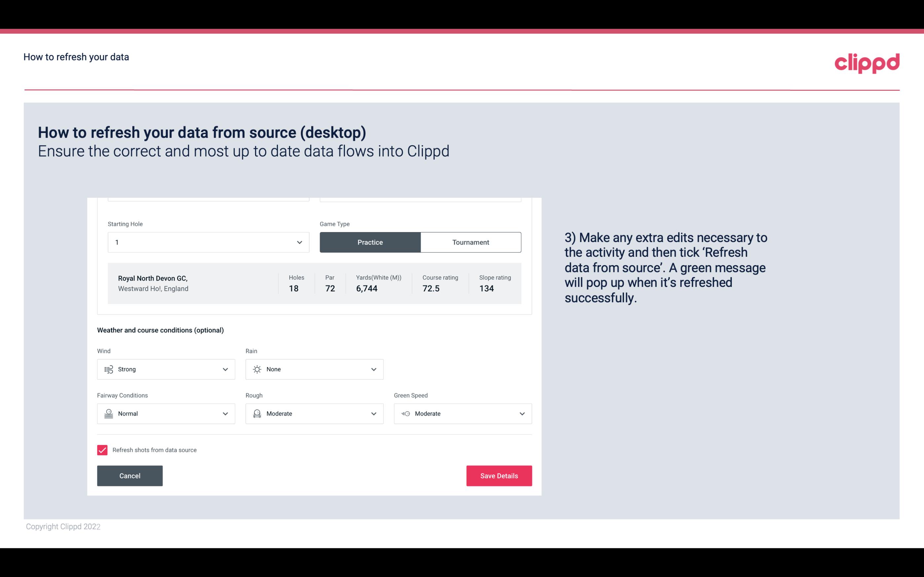Click the starting hole number input icon
The height and width of the screenshot is (577, 924).
click(299, 242)
